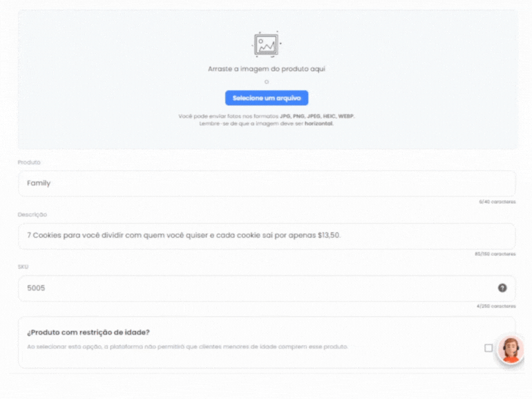
Task: Click the 'Selecione um arquivo' button
Action: [x=267, y=98]
